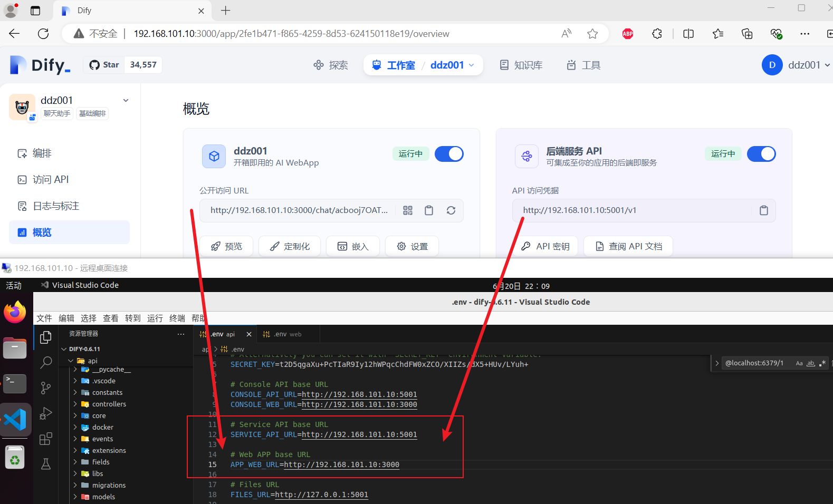Click the 定制化 button
Screen dimensions: 833x504
pyautogui.click(x=290, y=246)
